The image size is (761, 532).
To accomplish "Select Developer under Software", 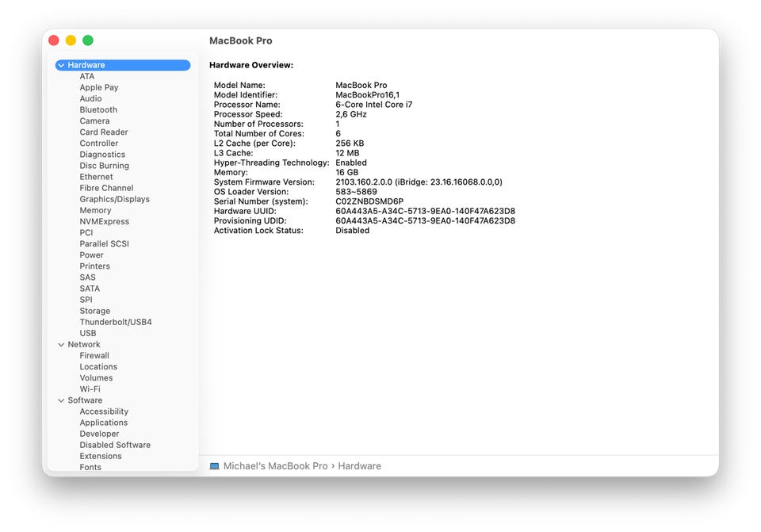I will coord(100,434).
